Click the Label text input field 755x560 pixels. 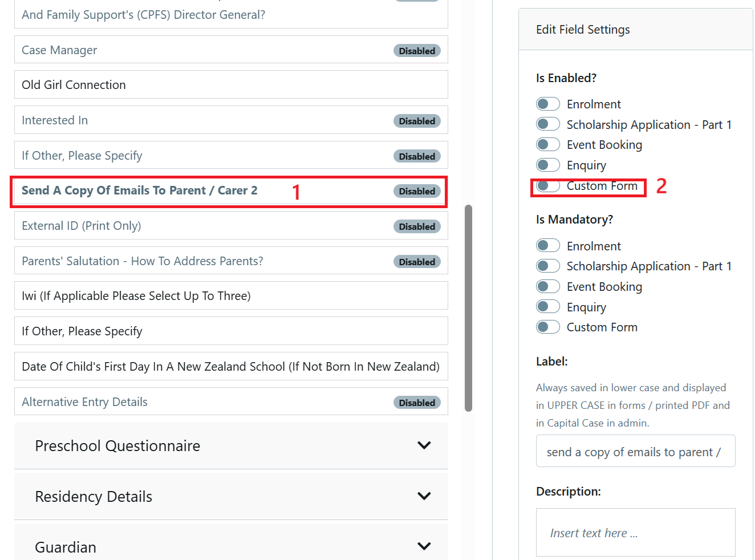[635, 451]
